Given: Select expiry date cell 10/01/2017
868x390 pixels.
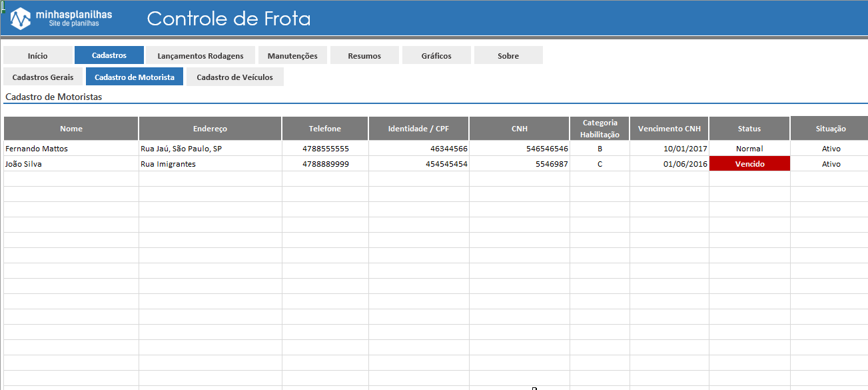Looking at the screenshot, I should [x=669, y=148].
